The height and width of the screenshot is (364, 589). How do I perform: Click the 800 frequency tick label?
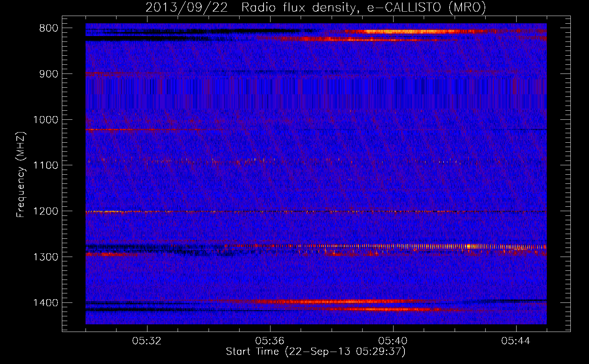pyautogui.click(x=49, y=28)
